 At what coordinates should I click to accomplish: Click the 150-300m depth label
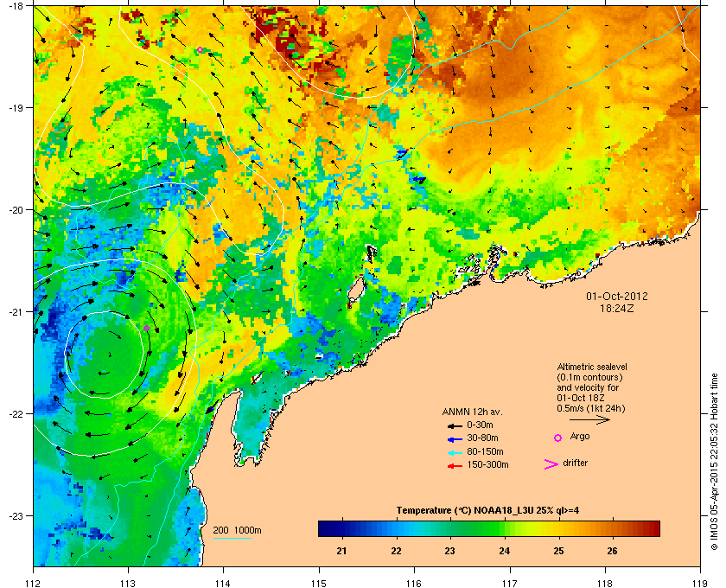tap(487, 464)
